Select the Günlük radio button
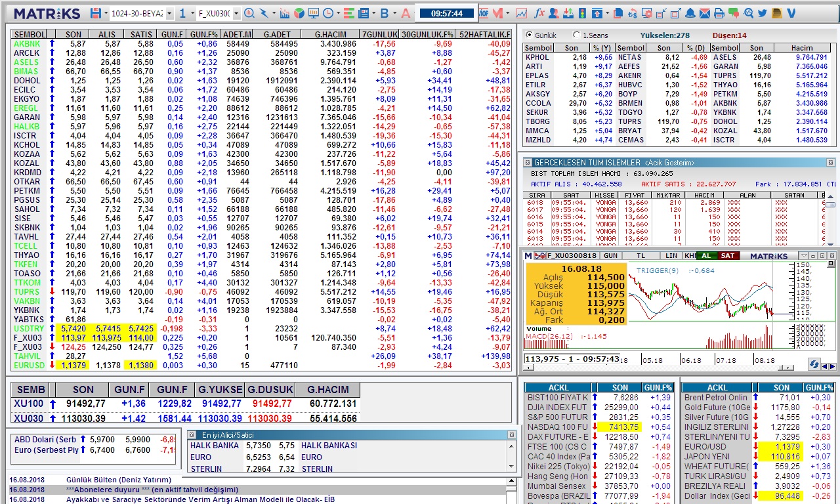 (530, 35)
